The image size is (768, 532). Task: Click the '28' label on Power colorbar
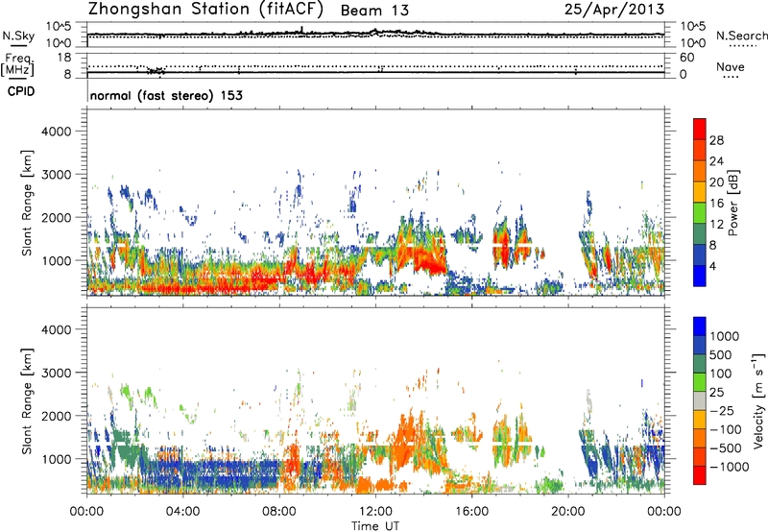[x=716, y=140]
